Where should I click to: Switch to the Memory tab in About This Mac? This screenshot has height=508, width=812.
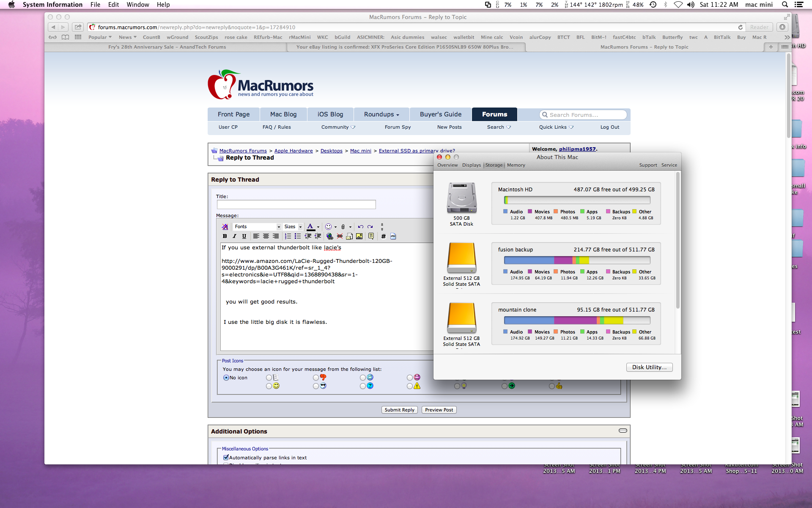(516, 165)
